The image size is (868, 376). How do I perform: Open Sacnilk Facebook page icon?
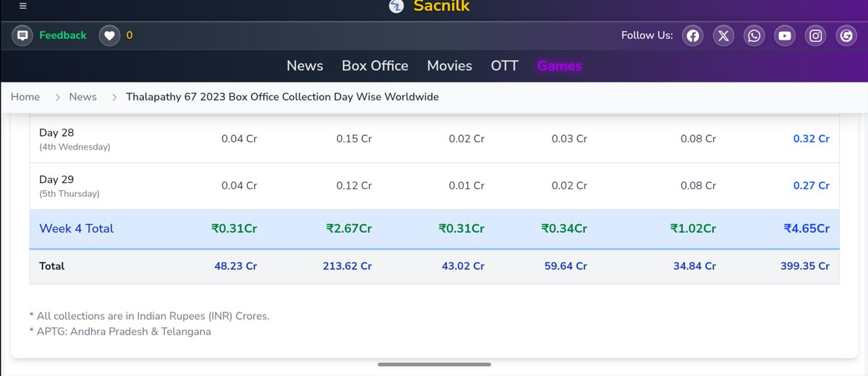click(693, 35)
